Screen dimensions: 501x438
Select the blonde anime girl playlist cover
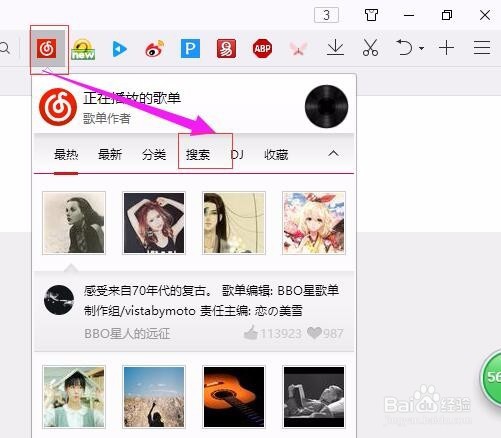click(x=314, y=223)
